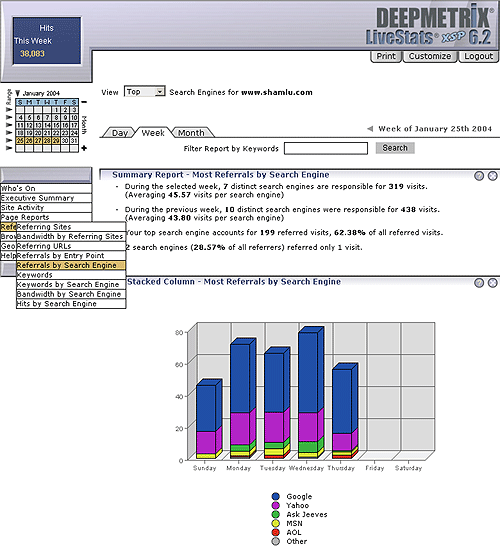Click the Customize button
500x549 pixels.
pos(430,56)
